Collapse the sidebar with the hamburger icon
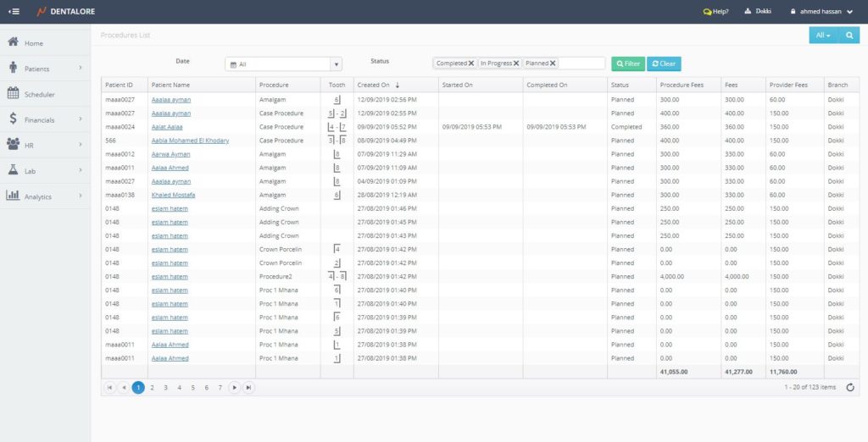The image size is (868, 442). [x=14, y=12]
